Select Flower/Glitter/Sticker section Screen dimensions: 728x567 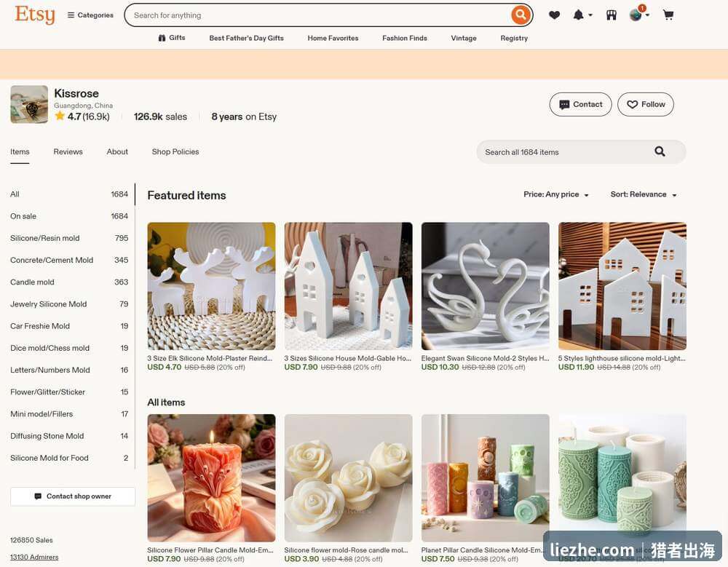(x=69, y=392)
